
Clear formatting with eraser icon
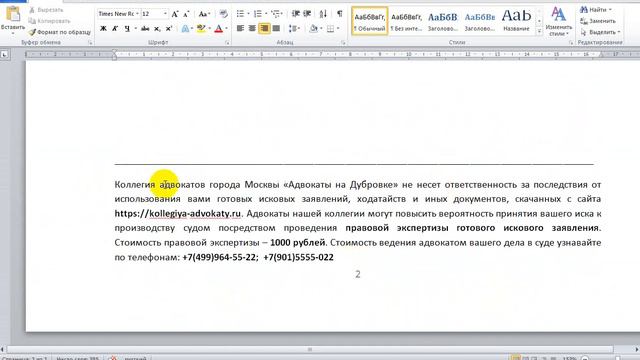pos(223,14)
